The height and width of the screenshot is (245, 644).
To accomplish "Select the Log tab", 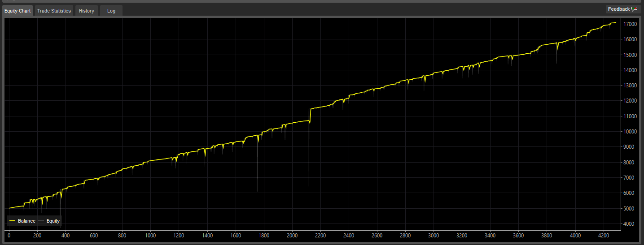I will click(111, 11).
